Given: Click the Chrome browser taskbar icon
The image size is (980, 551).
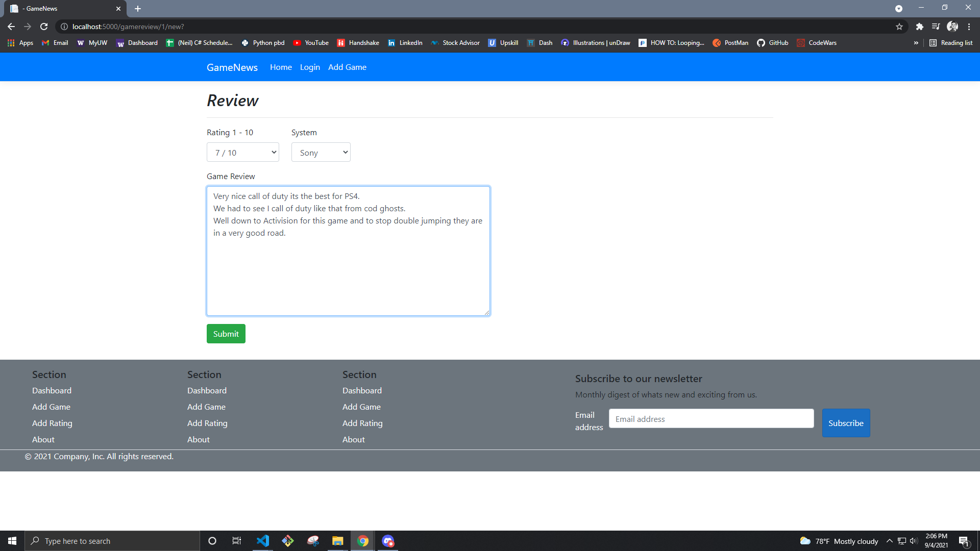Looking at the screenshot, I should [362, 541].
